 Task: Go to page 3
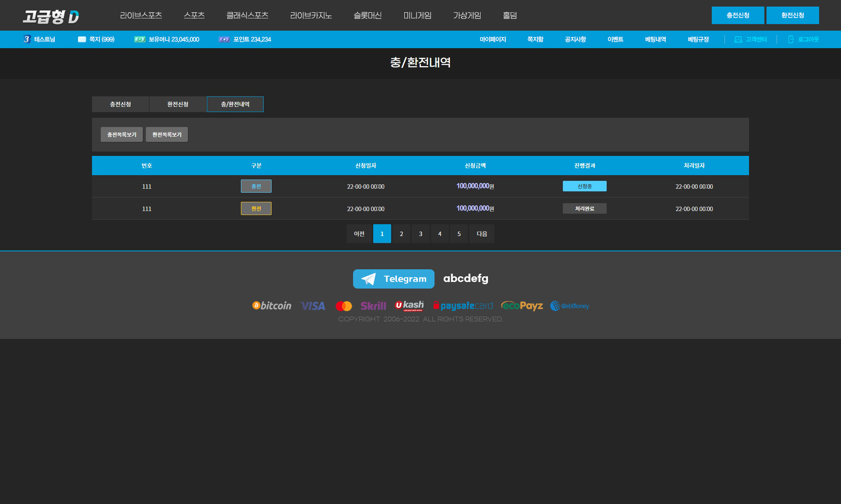pyautogui.click(x=420, y=234)
